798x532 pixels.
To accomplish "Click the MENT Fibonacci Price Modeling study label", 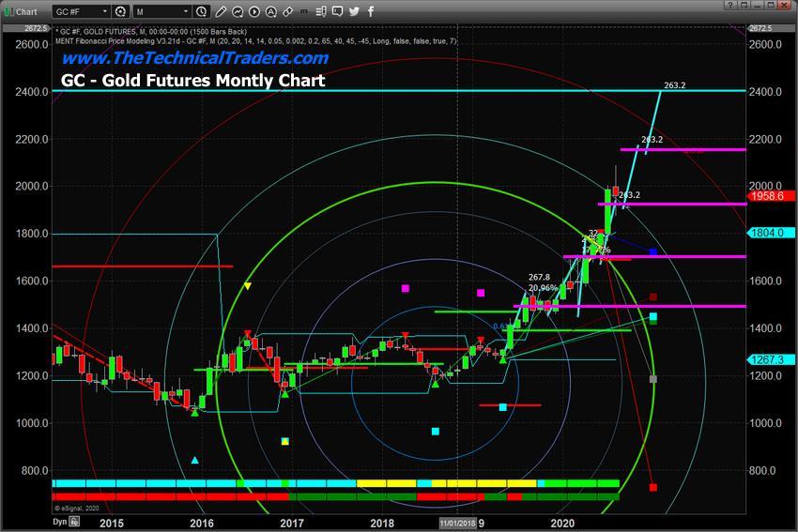I will coord(256,40).
